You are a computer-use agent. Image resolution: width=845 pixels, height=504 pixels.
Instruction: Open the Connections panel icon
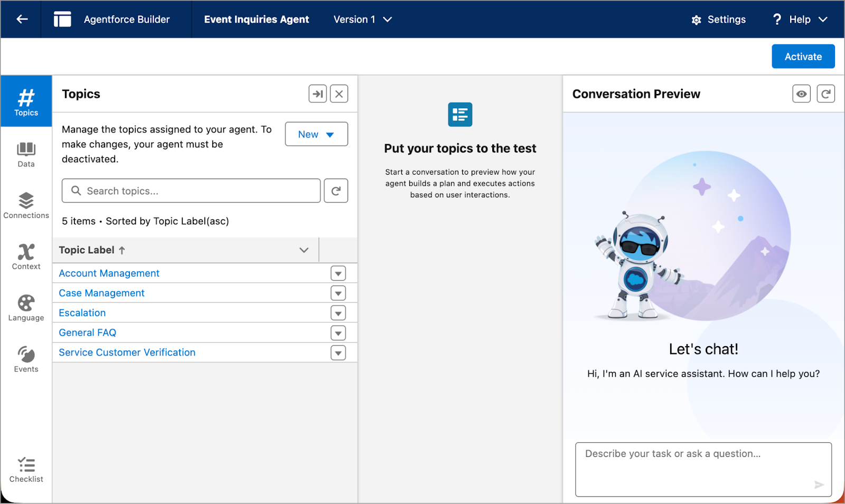point(25,205)
